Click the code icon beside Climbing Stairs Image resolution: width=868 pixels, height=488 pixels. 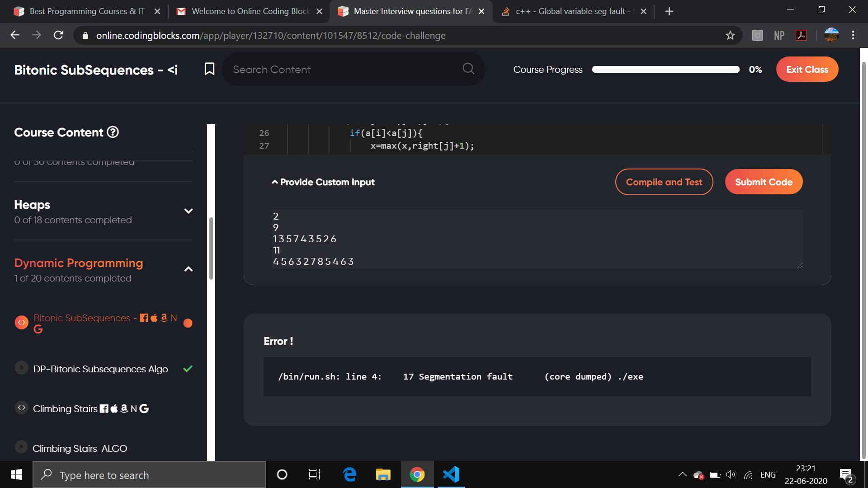21,408
